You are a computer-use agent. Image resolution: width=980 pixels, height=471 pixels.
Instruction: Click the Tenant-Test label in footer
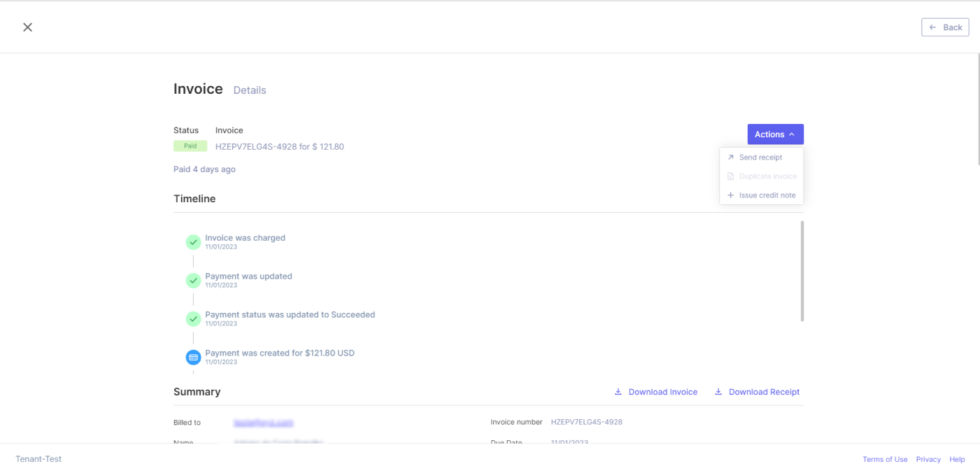click(38, 459)
